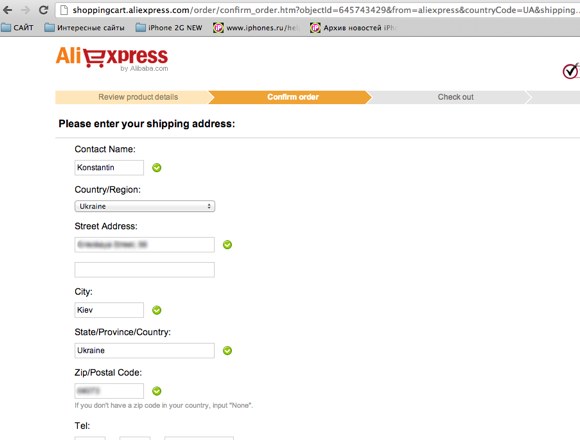
Task: Open the Архив новостей bookmark
Action: [x=353, y=28]
